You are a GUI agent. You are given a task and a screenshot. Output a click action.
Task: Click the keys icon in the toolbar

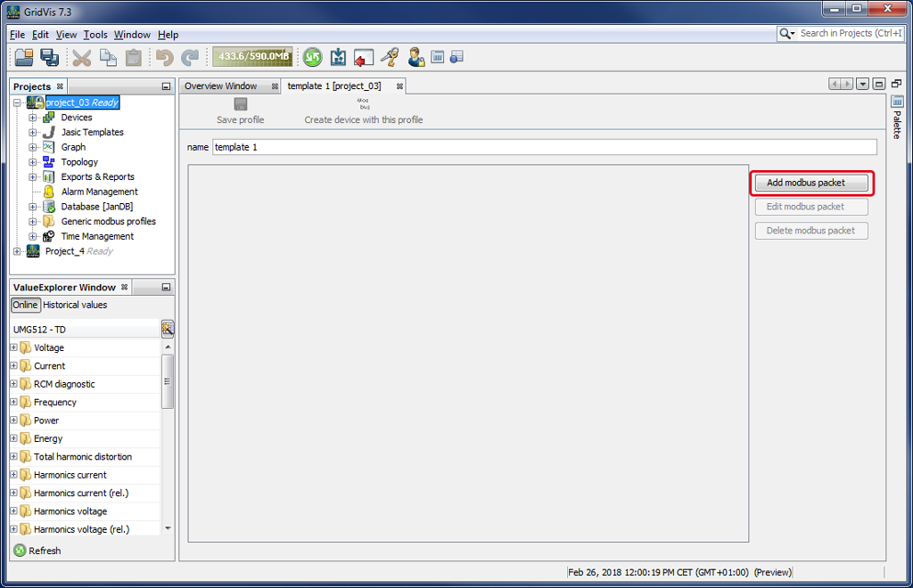pos(389,58)
